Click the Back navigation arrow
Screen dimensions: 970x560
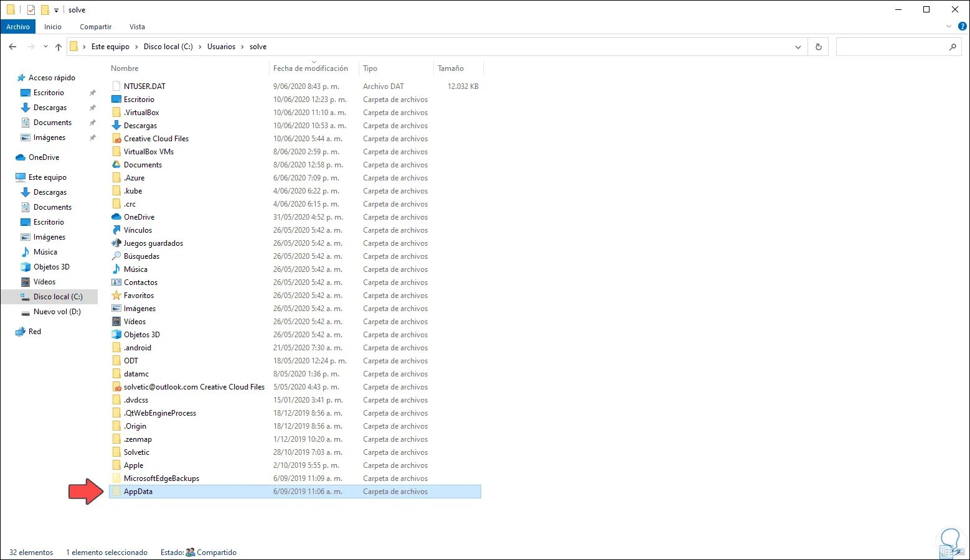pos(12,47)
